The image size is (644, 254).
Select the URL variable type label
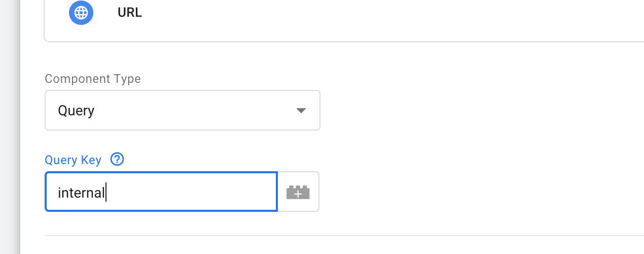pyautogui.click(x=130, y=13)
